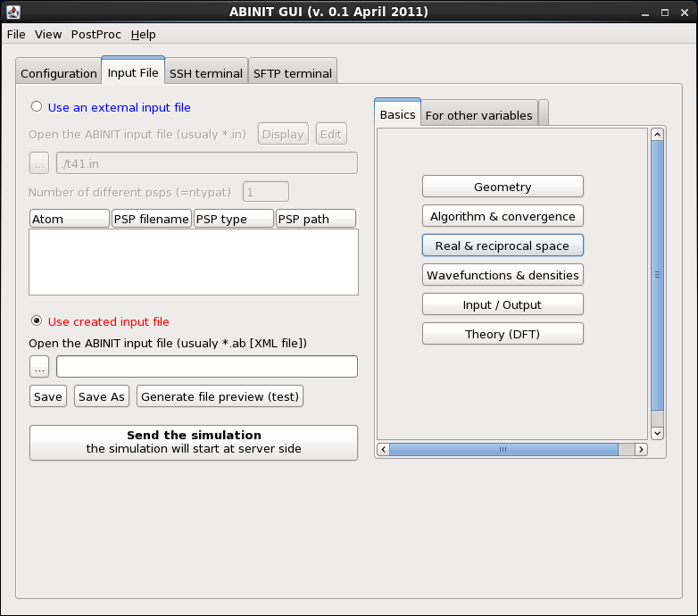The width and height of the screenshot is (698, 616).
Task: Minimize the ABINIT GUI window
Action: click(645, 12)
